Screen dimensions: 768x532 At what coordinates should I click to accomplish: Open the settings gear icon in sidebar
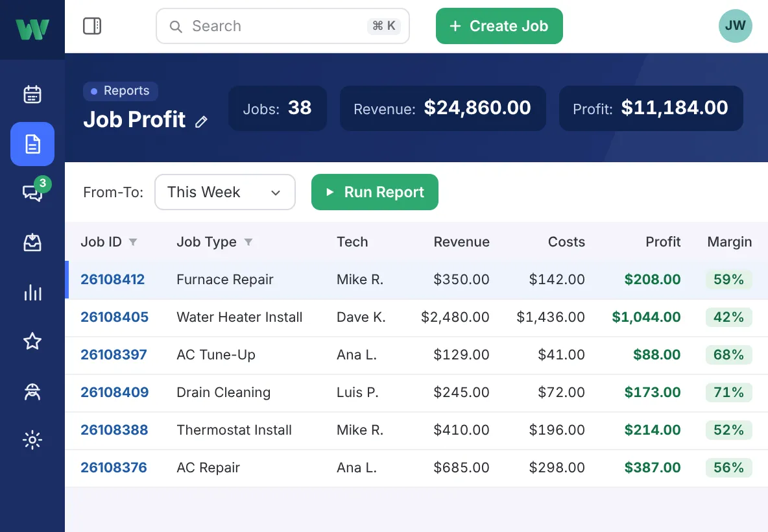coord(32,440)
